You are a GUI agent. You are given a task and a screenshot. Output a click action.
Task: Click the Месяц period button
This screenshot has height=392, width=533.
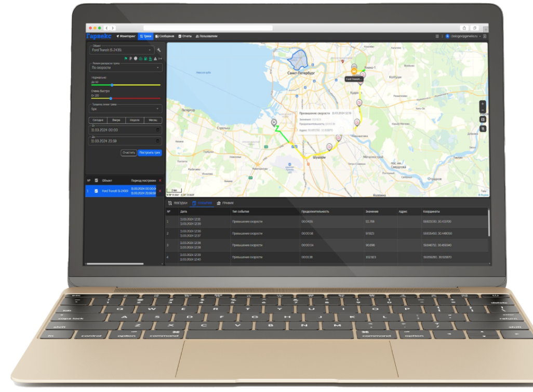click(153, 120)
